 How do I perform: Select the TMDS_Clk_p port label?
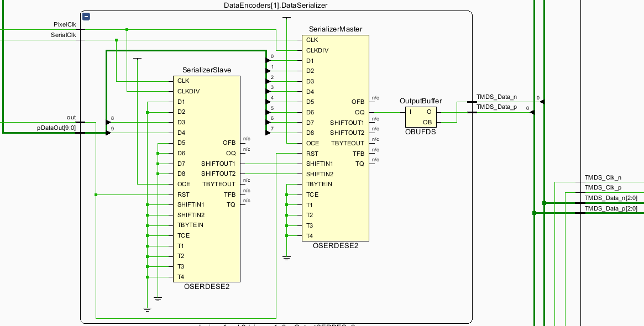pos(603,187)
